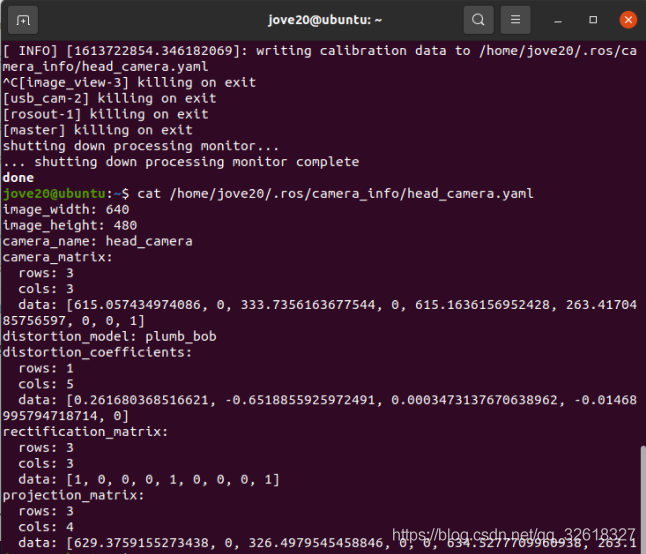Viewport: 646px width, 554px height.
Task: Click the 'image_height: 480' line
Action: pyautogui.click(x=70, y=225)
